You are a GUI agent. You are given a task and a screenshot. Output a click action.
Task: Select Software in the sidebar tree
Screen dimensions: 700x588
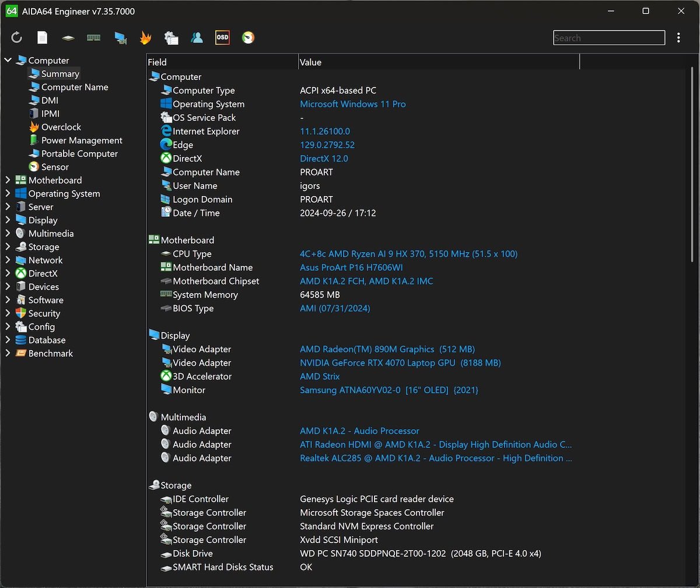click(45, 300)
